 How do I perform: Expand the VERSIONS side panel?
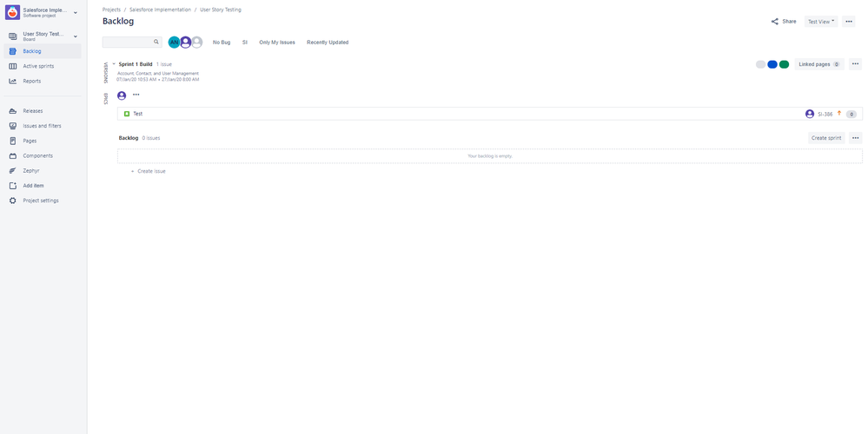(x=106, y=72)
